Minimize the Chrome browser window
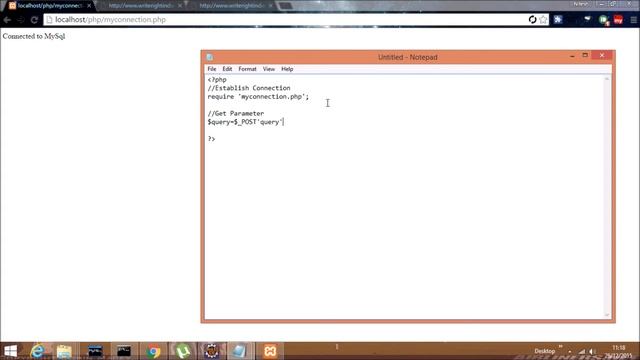640x360 pixels. 602,4
